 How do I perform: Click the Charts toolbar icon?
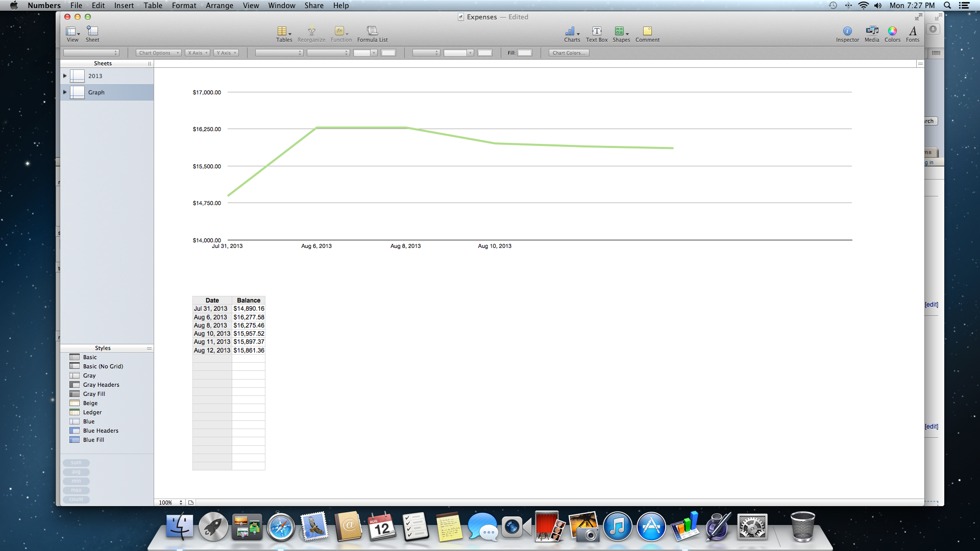tap(571, 33)
